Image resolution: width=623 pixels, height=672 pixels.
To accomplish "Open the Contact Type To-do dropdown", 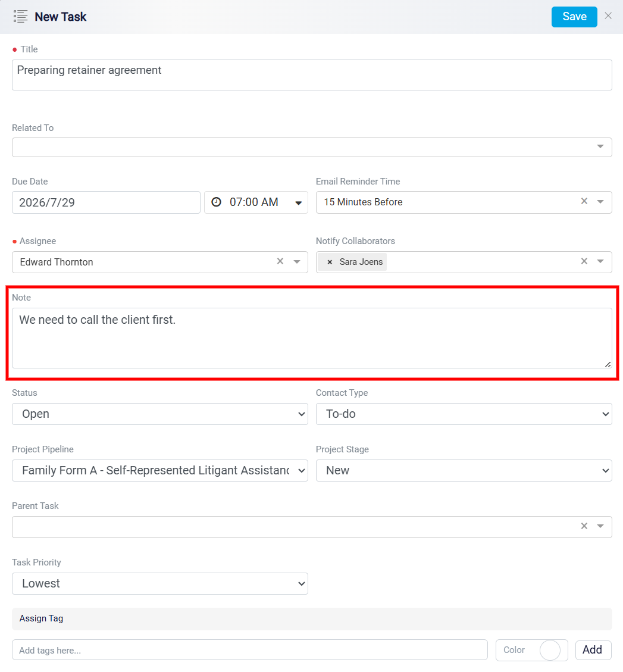I will pos(464,414).
